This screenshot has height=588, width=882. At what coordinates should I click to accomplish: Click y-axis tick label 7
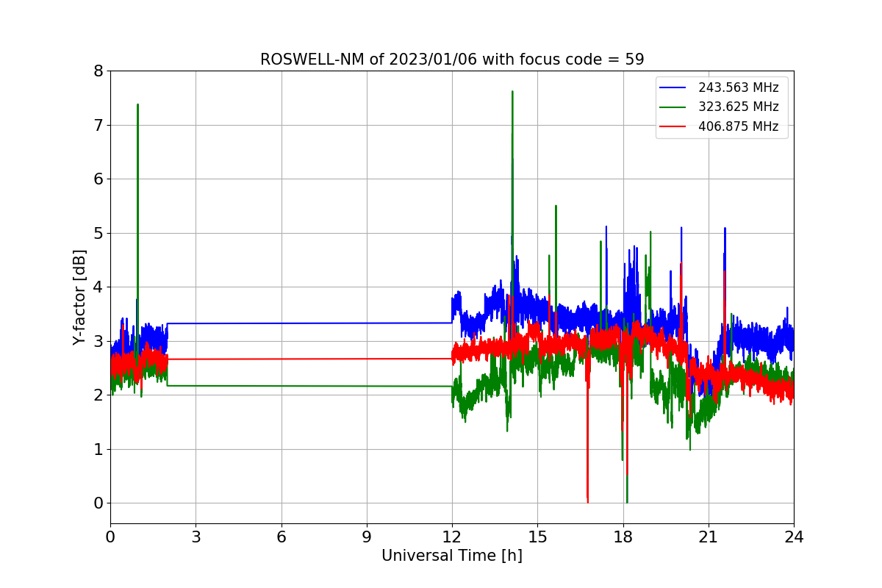tap(98, 125)
